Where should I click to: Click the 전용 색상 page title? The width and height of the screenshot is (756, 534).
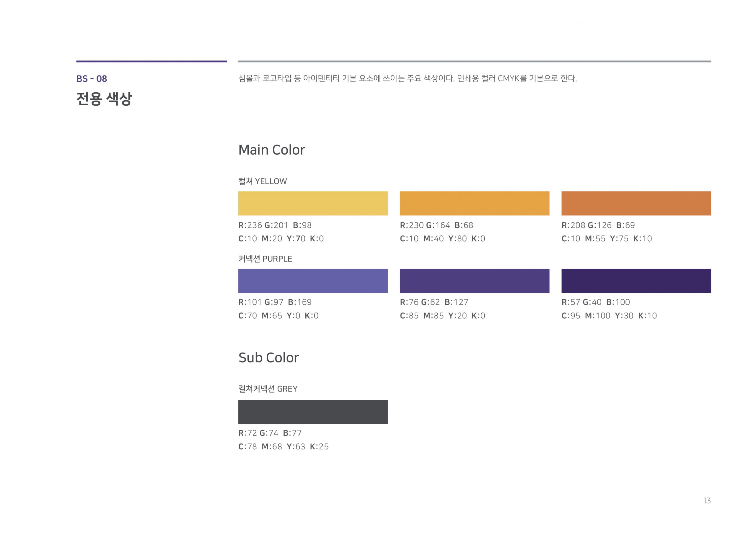coord(104,98)
